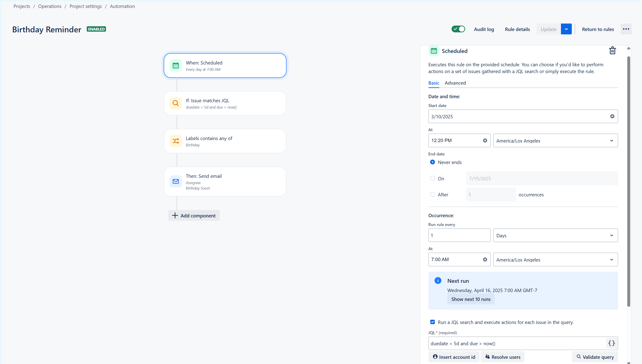This screenshot has width=642, height=364.
Task: Clear the start date field
Action: [x=612, y=116]
